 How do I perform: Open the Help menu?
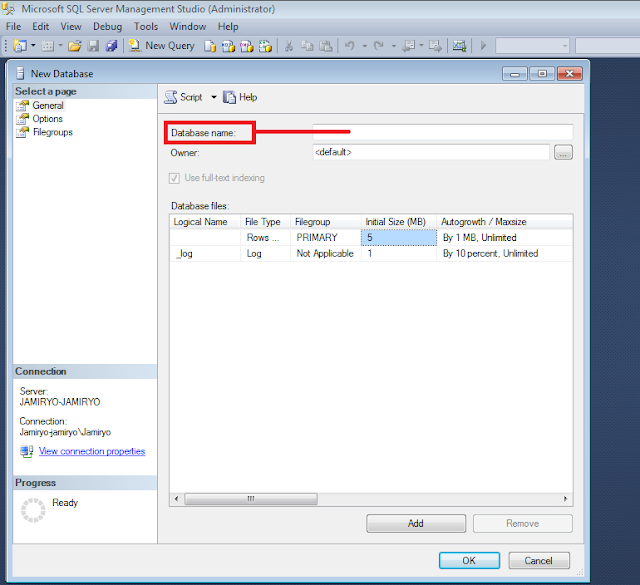(x=228, y=27)
